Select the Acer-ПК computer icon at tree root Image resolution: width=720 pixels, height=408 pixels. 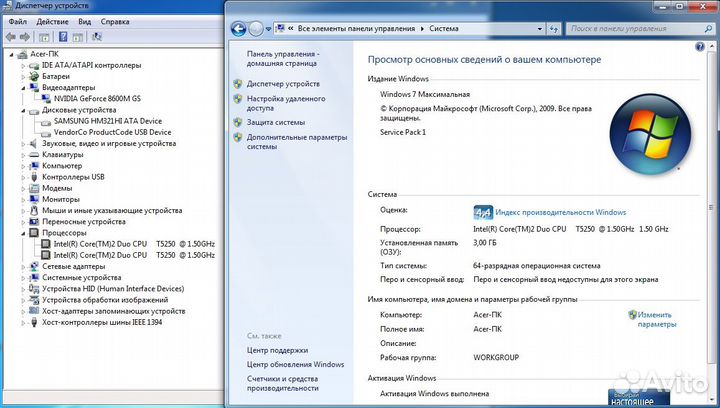click(22, 54)
